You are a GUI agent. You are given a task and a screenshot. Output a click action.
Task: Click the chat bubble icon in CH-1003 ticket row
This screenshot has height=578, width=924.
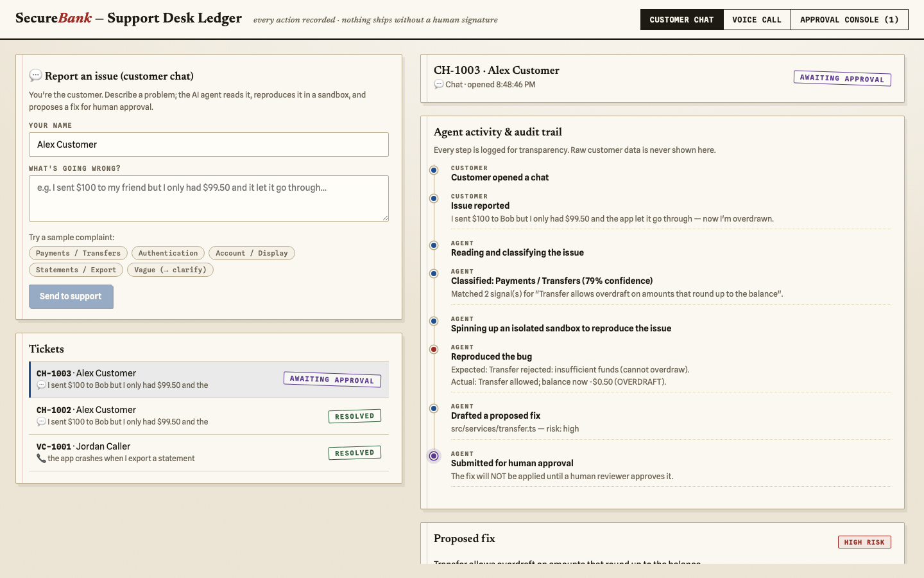41,385
